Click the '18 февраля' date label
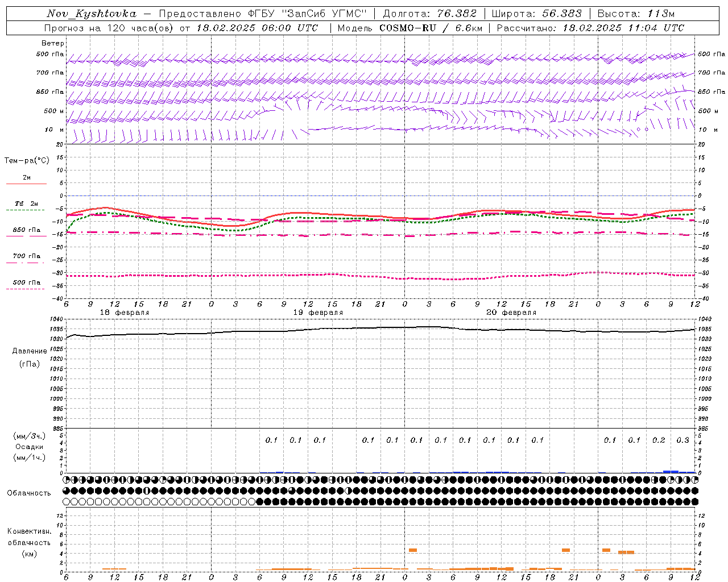Viewport: 728px width, 582px height. point(125,313)
